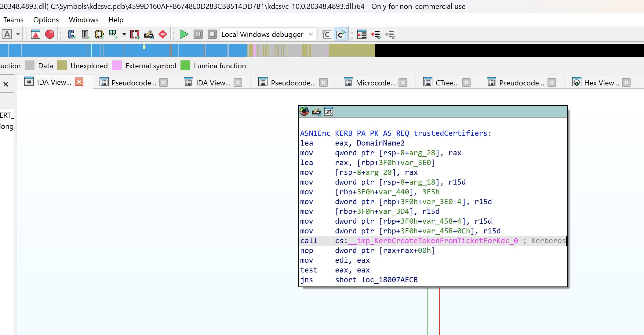Click the red triangle toolbar icon
644x335 pixels.
pyautogui.click(x=36, y=34)
